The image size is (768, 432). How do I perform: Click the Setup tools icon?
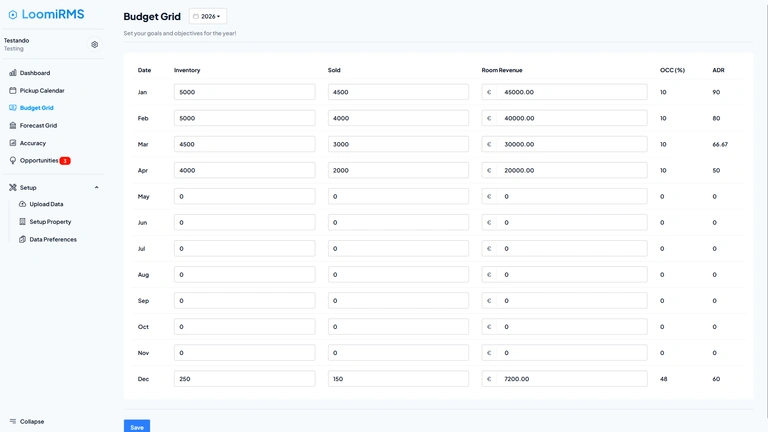tap(13, 188)
